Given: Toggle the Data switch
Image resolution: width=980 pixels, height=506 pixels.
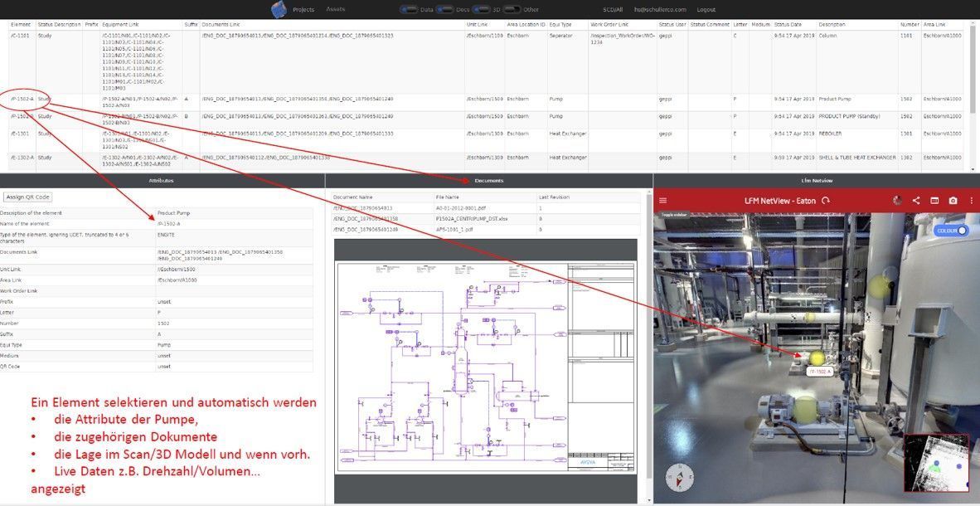Looking at the screenshot, I should pos(409,9).
